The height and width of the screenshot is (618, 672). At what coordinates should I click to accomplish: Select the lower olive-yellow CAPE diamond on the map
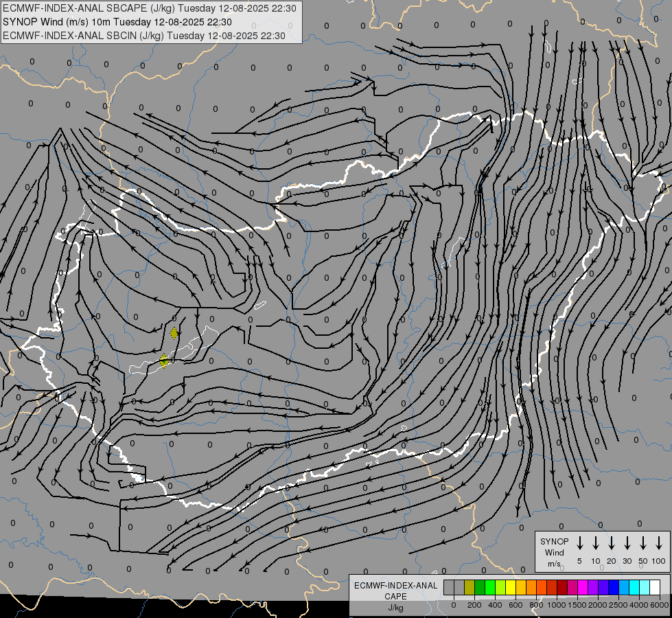164,360
